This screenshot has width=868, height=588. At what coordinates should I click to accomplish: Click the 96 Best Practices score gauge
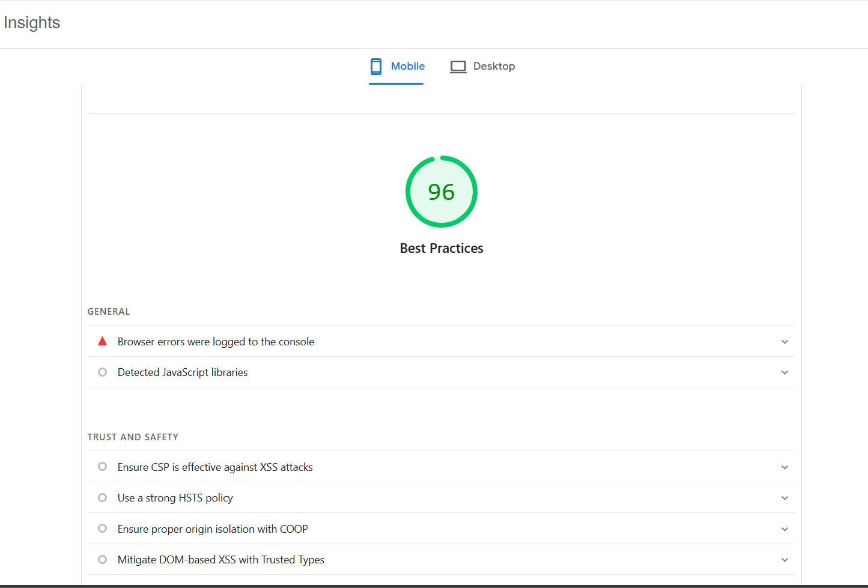click(442, 192)
